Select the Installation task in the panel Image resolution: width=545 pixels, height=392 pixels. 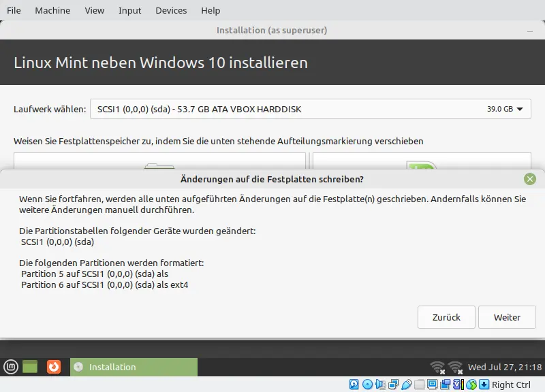tap(134, 367)
